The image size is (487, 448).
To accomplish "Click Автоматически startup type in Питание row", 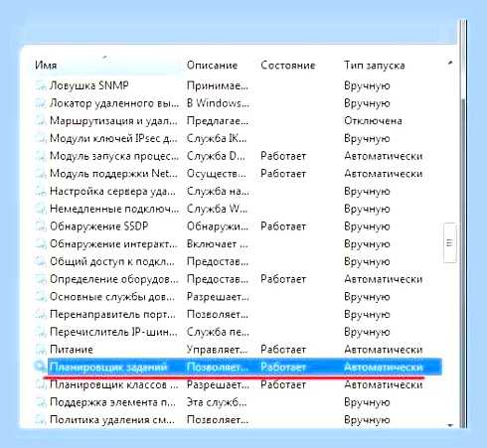I will coord(384,350).
